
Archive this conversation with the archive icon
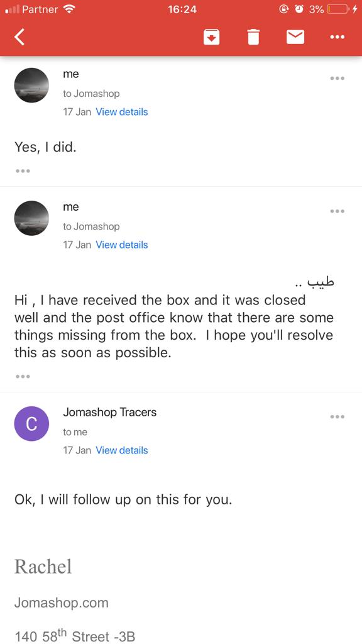point(211,37)
